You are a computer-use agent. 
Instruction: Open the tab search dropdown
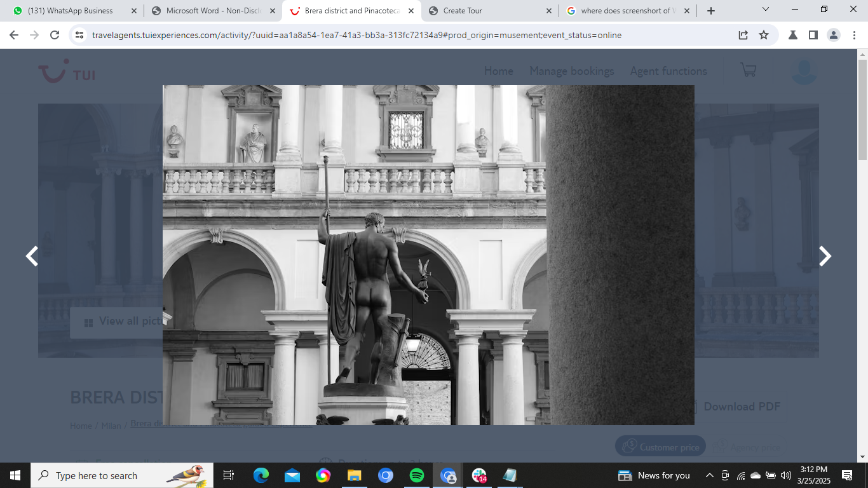coord(765,10)
